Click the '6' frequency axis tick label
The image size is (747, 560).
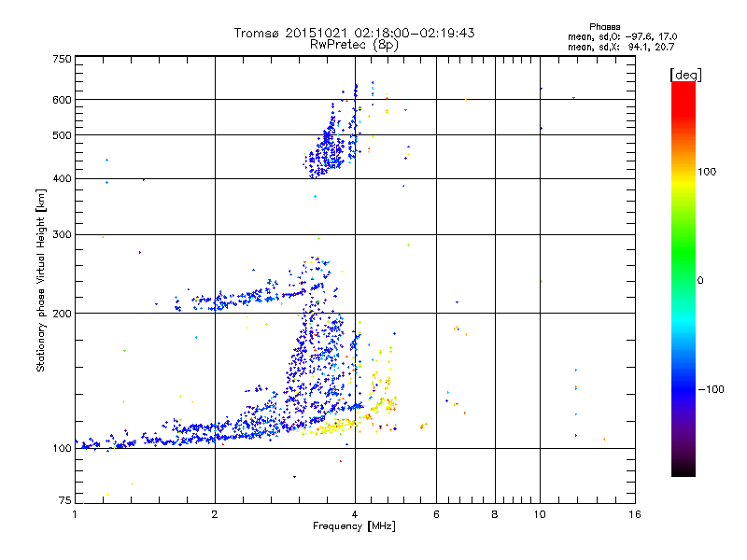[x=436, y=514]
